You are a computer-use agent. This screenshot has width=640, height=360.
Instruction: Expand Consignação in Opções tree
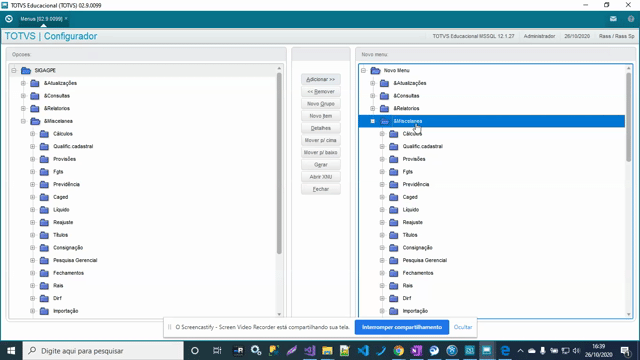(x=33, y=248)
